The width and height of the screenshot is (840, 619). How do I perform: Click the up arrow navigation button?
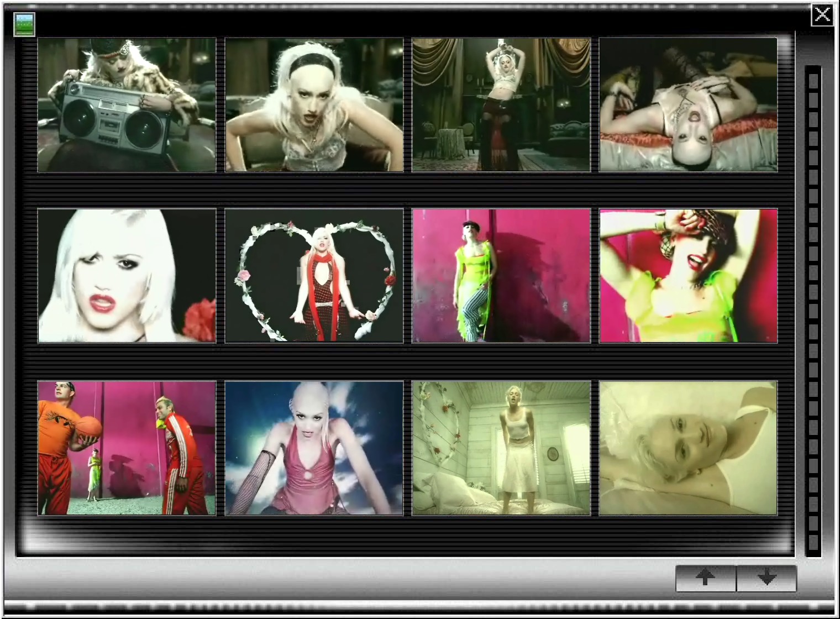(x=706, y=578)
